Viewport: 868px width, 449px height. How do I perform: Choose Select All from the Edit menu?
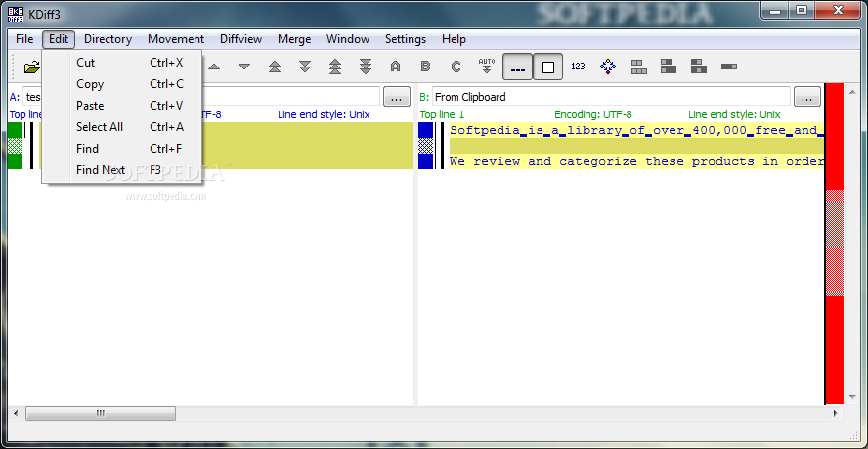[122, 127]
